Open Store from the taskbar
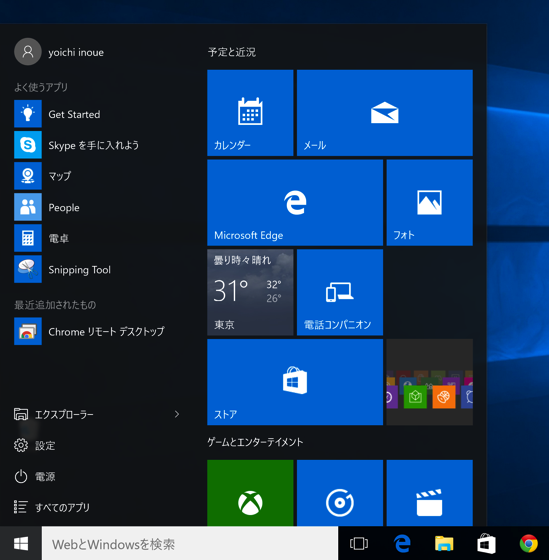Viewport: 549px width, 560px height. pyautogui.click(x=486, y=544)
